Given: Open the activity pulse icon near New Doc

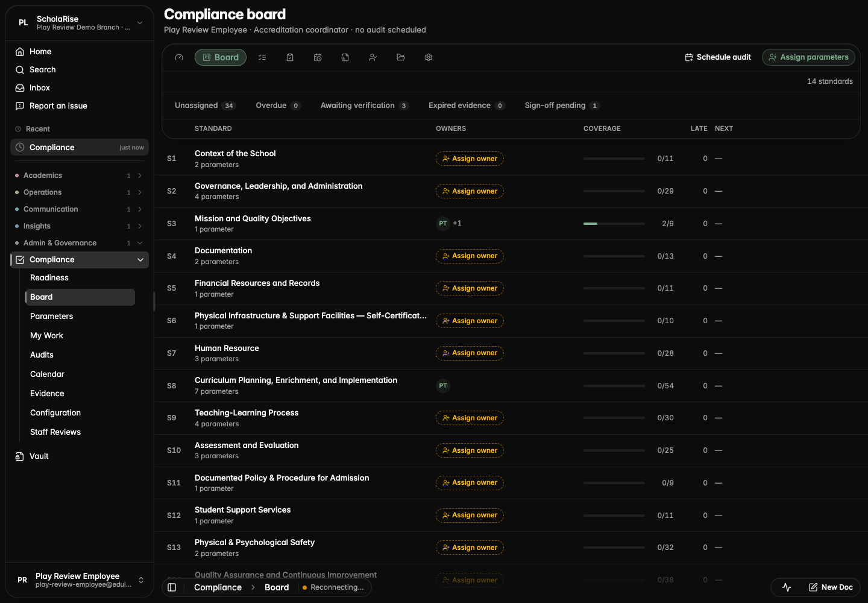Looking at the screenshot, I should pos(787,587).
